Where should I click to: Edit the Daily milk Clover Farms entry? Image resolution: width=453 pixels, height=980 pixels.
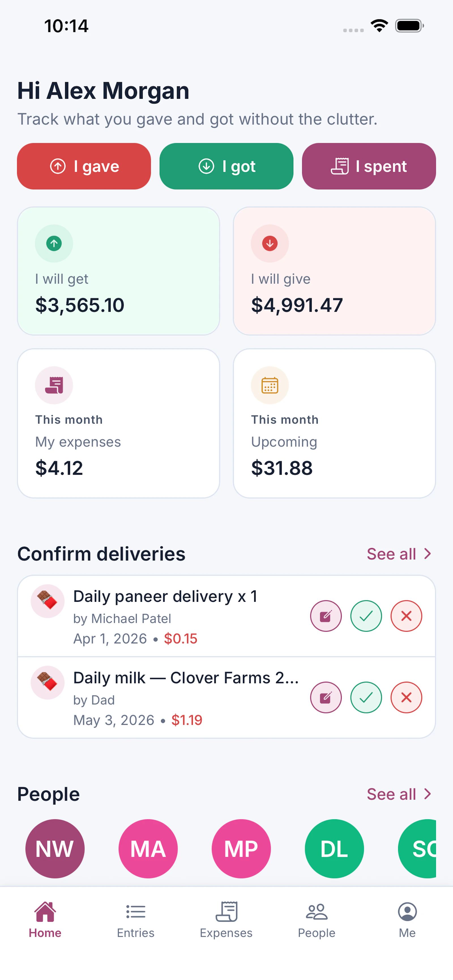click(x=326, y=697)
